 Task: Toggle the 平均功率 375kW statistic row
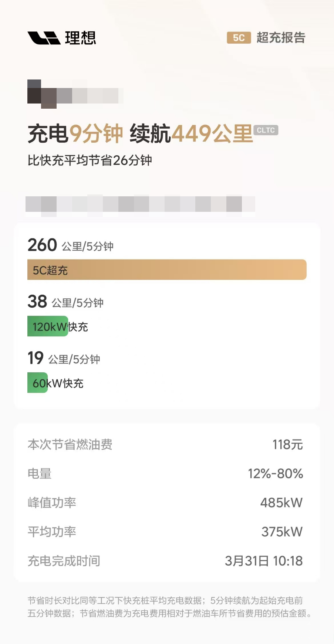pos(166,532)
